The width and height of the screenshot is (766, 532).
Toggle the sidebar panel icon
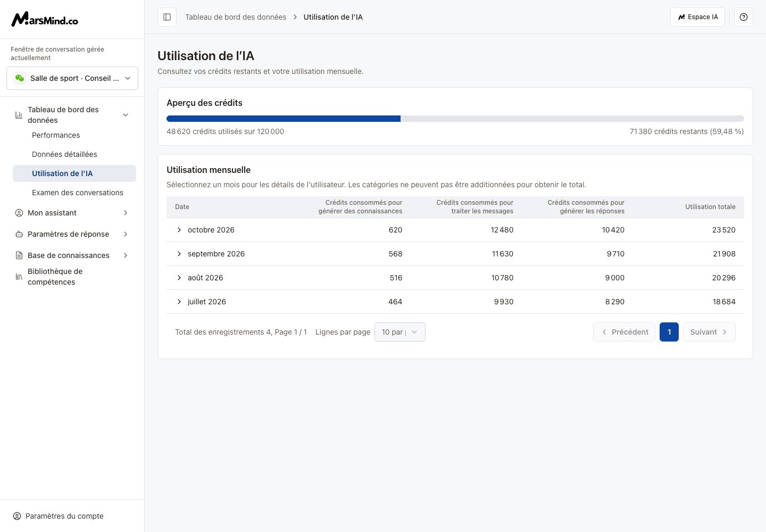167,17
